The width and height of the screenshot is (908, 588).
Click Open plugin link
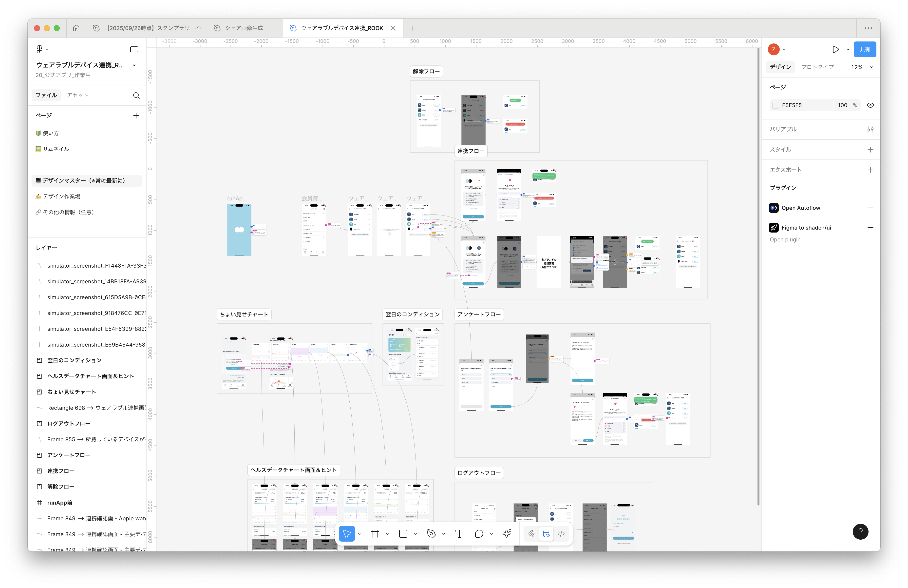point(785,240)
